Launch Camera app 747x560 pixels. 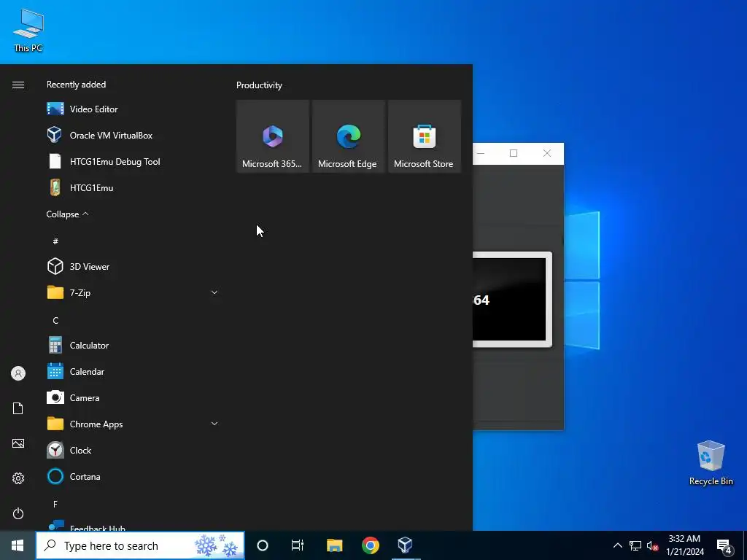click(x=133, y=397)
